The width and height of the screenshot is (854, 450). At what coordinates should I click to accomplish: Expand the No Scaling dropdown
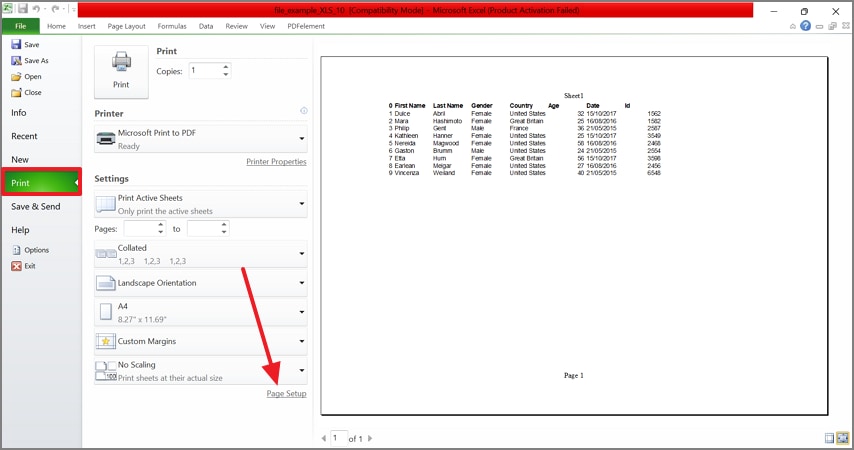tap(200, 370)
